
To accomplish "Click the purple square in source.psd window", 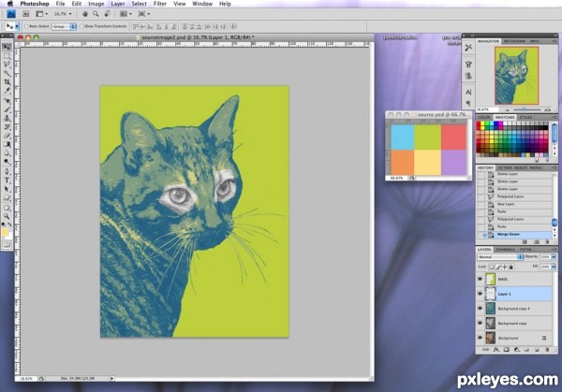I will (454, 162).
